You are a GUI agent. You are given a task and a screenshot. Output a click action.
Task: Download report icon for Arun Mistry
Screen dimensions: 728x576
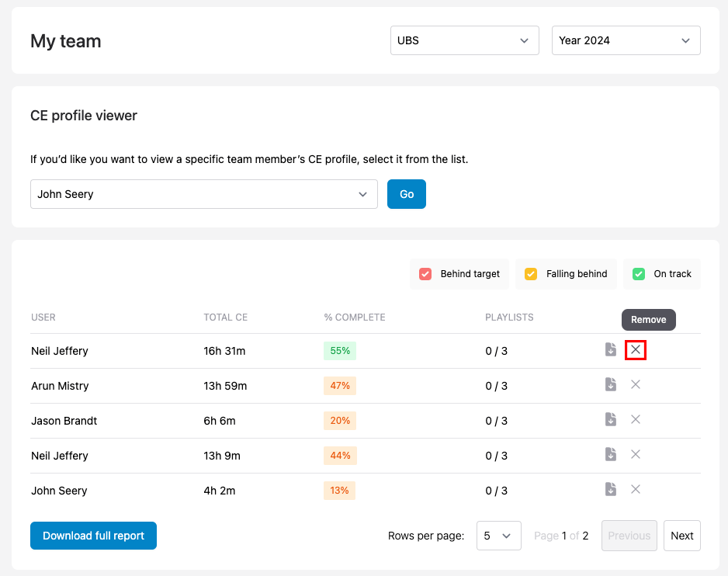611,385
